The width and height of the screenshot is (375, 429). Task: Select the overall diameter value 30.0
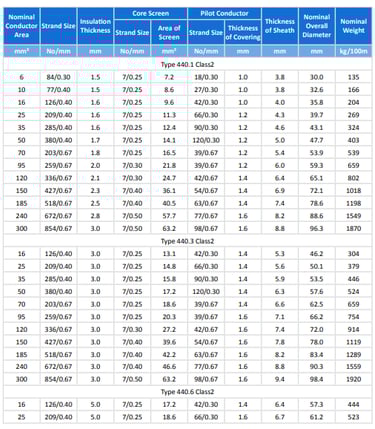(316, 77)
